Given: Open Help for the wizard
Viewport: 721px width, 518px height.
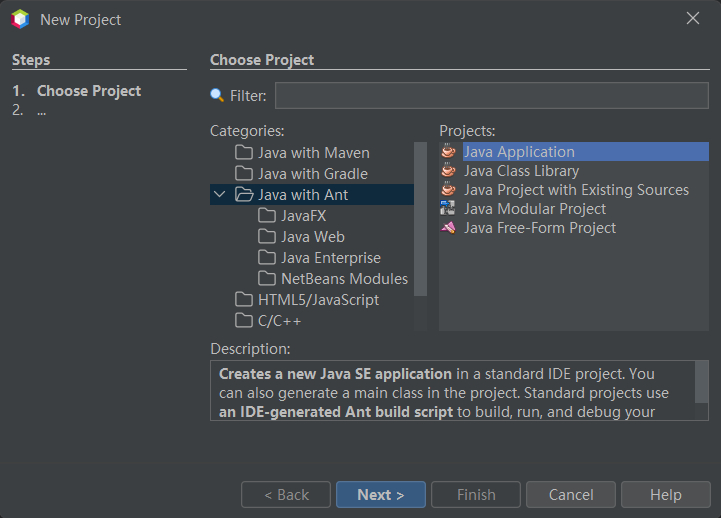Looking at the screenshot, I should tap(665, 495).
